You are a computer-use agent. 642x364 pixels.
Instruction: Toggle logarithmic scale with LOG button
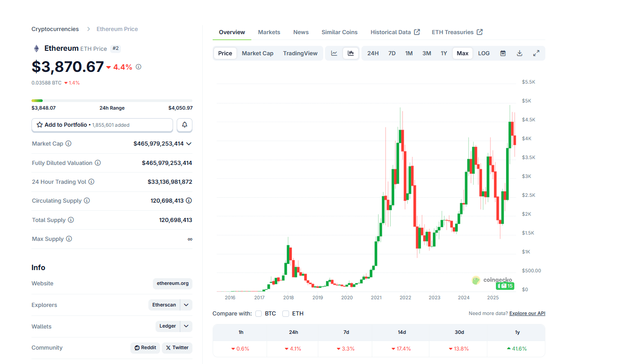coord(483,53)
